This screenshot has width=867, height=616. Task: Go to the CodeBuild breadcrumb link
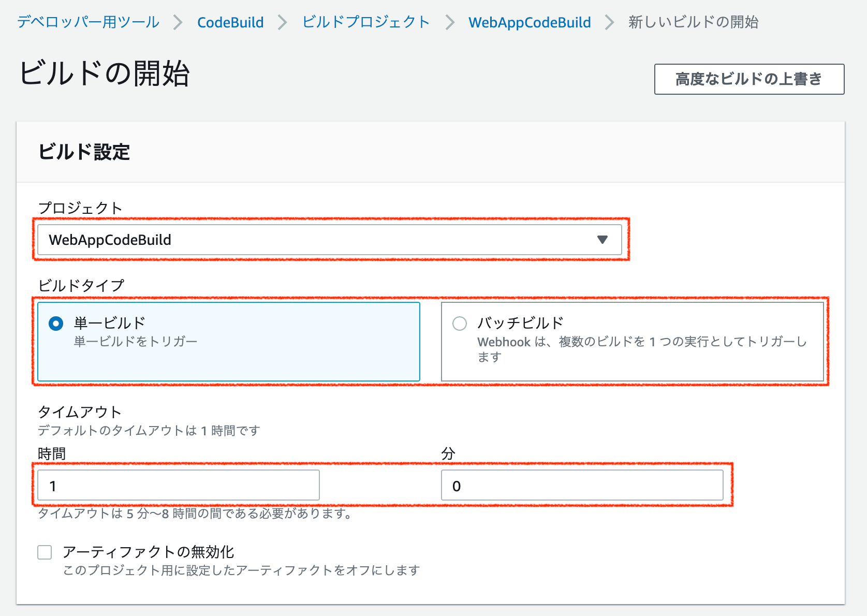click(x=230, y=22)
